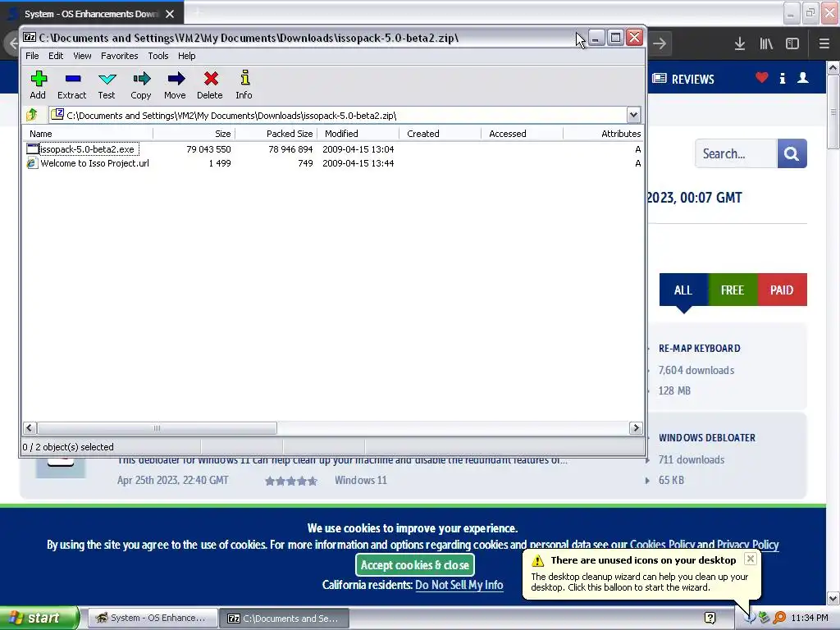The image size is (840, 630).
Task: Sort by the Modified column header
Action: click(358, 134)
